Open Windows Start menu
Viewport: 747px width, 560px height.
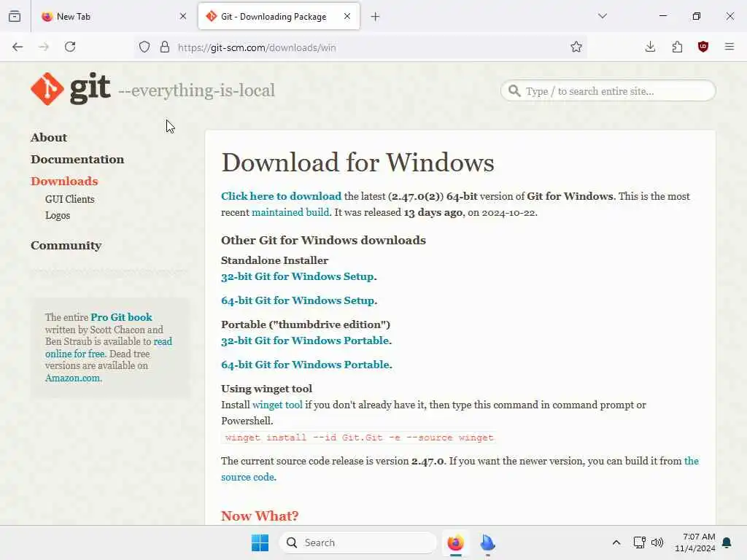[x=260, y=542]
